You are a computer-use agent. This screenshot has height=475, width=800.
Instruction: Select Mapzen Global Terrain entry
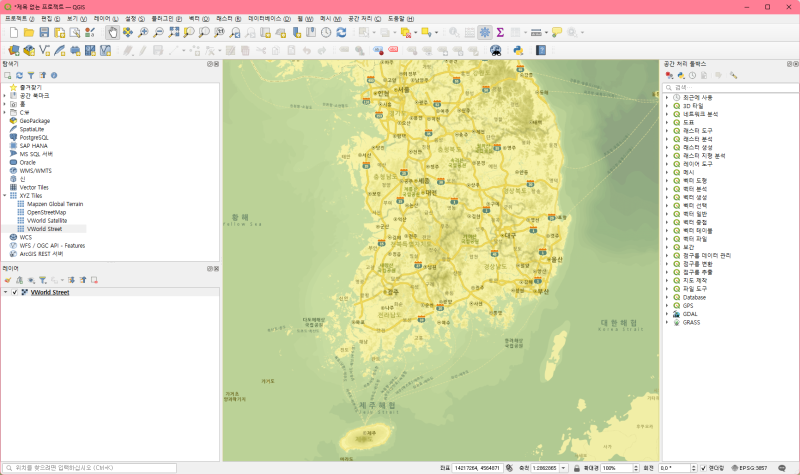point(55,204)
